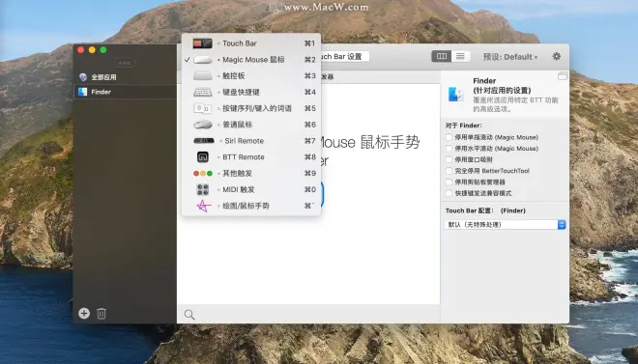Click the Finder icon in right panel

[456, 95]
